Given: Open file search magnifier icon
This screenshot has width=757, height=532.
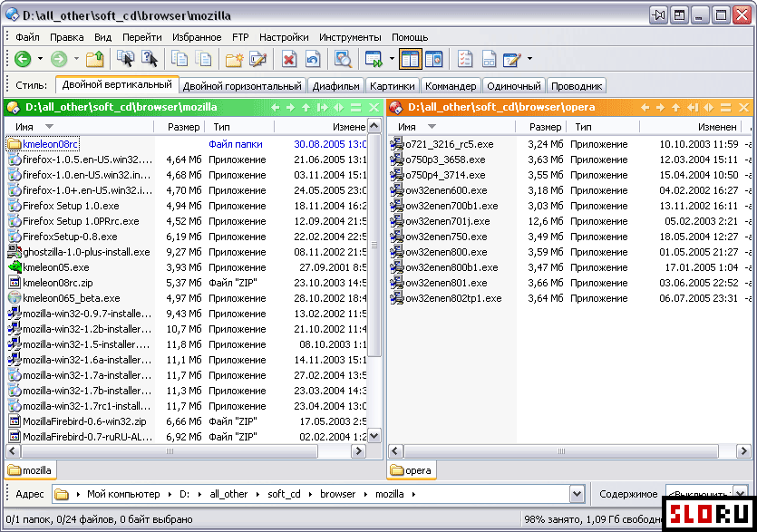Looking at the screenshot, I should coord(343,59).
